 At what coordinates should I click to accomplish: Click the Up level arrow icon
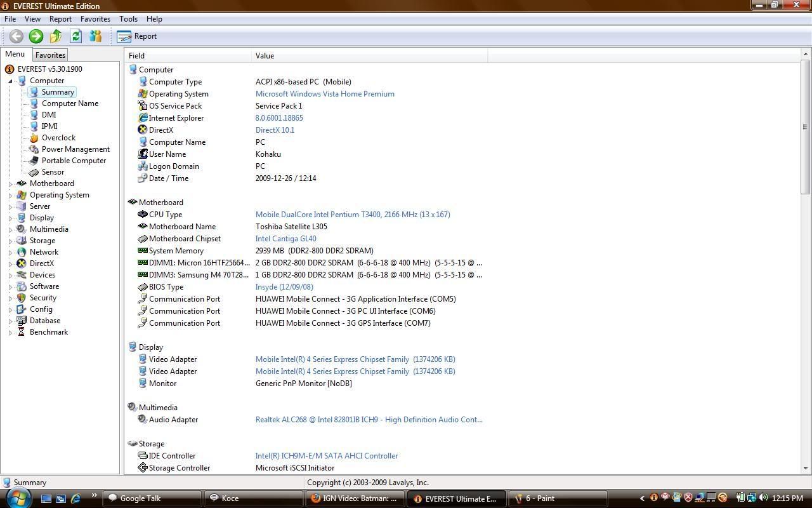pyautogui.click(x=56, y=36)
